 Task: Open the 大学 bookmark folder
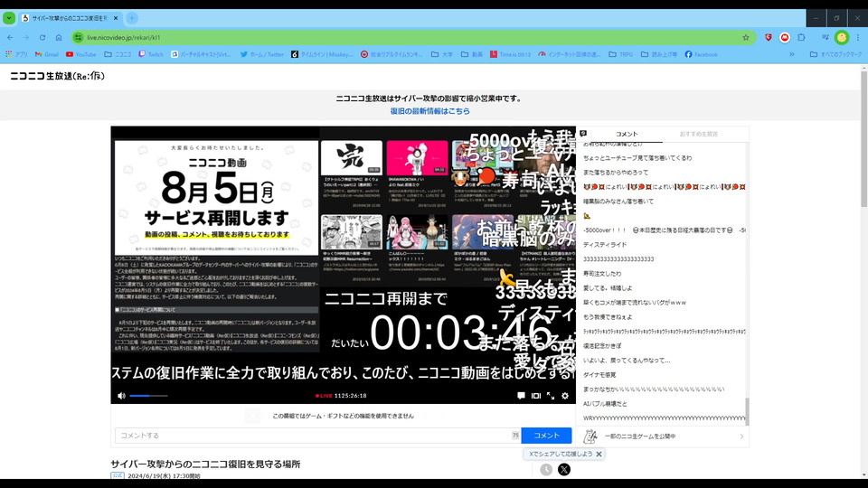(x=442, y=54)
